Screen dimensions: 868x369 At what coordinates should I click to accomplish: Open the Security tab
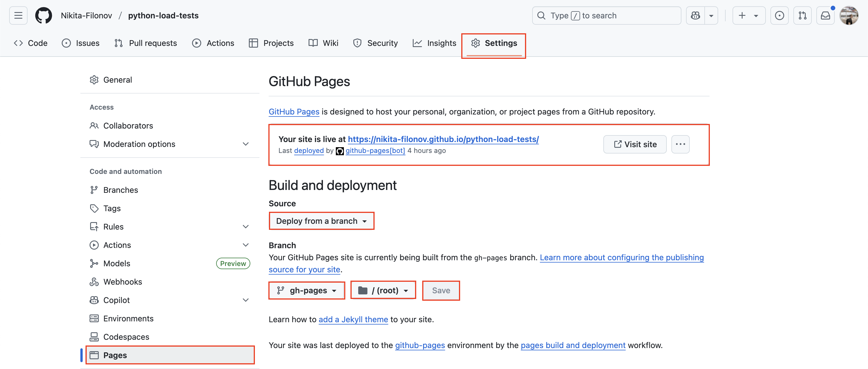coord(375,43)
